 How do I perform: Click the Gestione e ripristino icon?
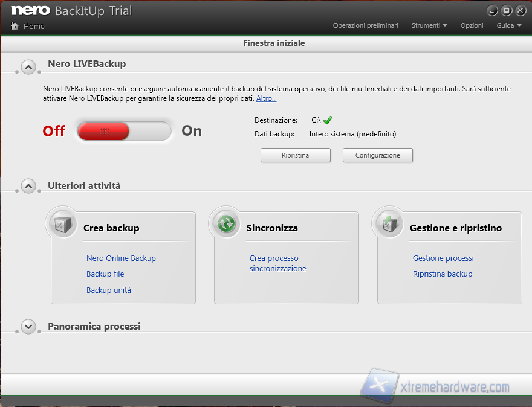(x=389, y=224)
